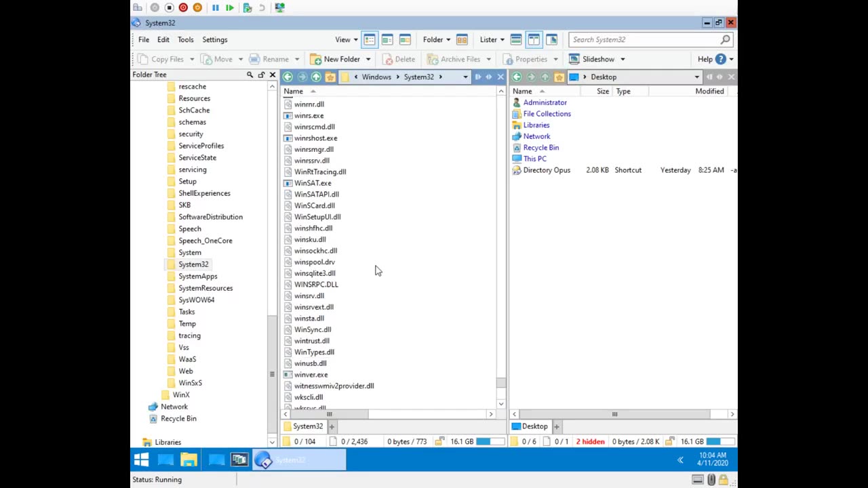Viewport: 868px width, 488px height.
Task: Click the orange VM Save icon
Action: point(197,7)
